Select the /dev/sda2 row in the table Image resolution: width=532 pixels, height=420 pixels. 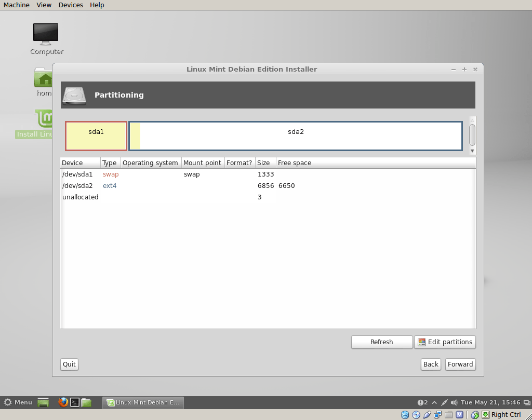pos(156,185)
